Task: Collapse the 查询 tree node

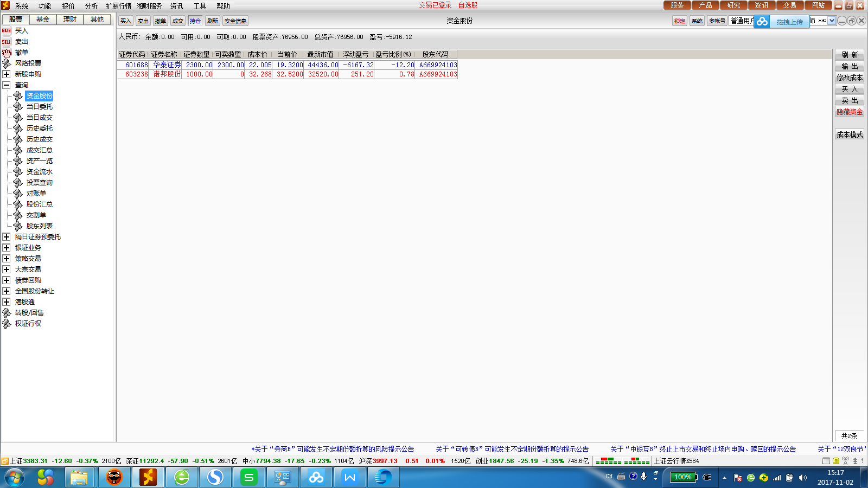Action: (x=7, y=85)
